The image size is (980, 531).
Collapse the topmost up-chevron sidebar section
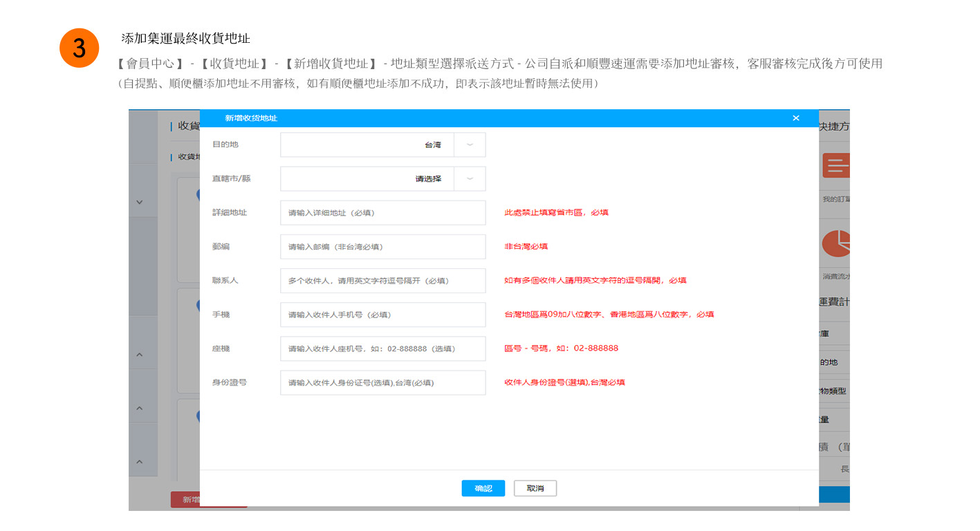coord(139,355)
